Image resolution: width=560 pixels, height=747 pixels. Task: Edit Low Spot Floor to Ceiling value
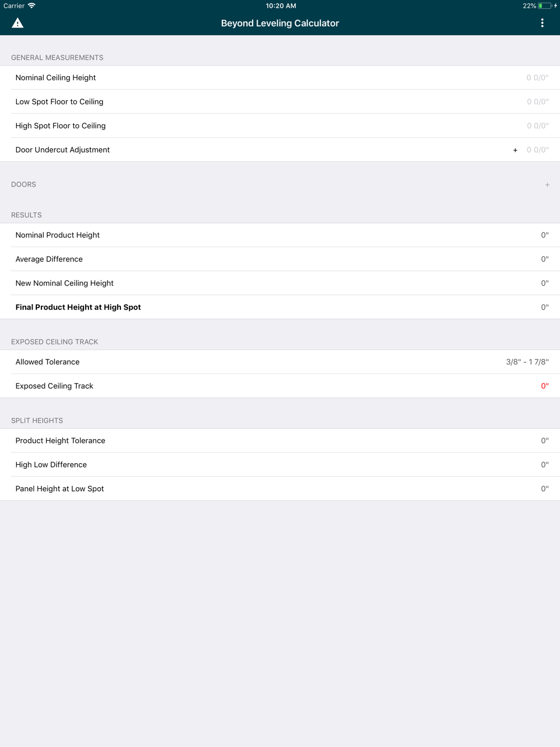(x=537, y=102)
